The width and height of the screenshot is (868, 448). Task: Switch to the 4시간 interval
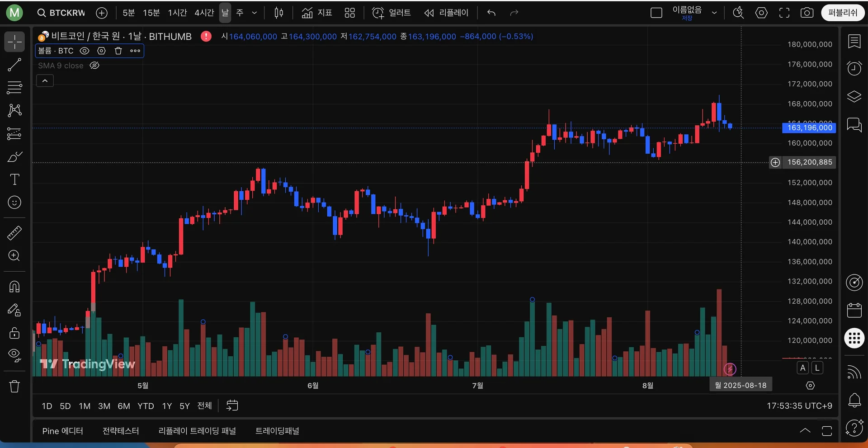(204, 13)
